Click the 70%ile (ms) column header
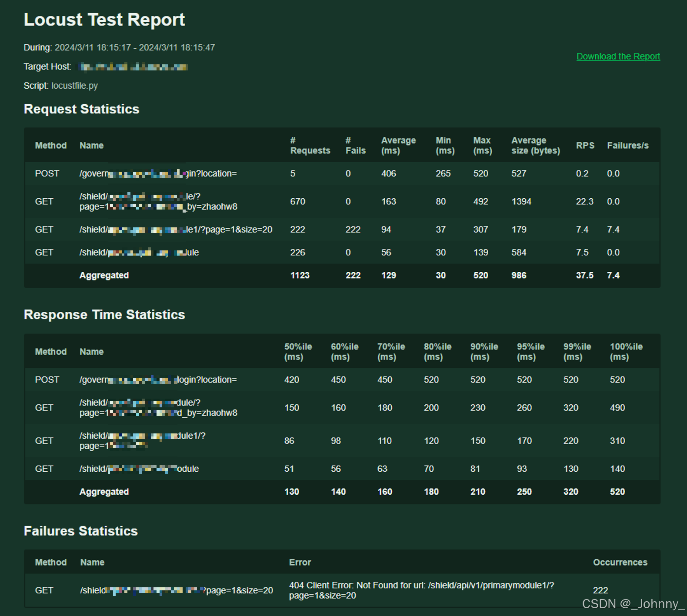Image resolution: width=687 pixels, height=616 pixels. pyautogui.click(x=391, y=352)
